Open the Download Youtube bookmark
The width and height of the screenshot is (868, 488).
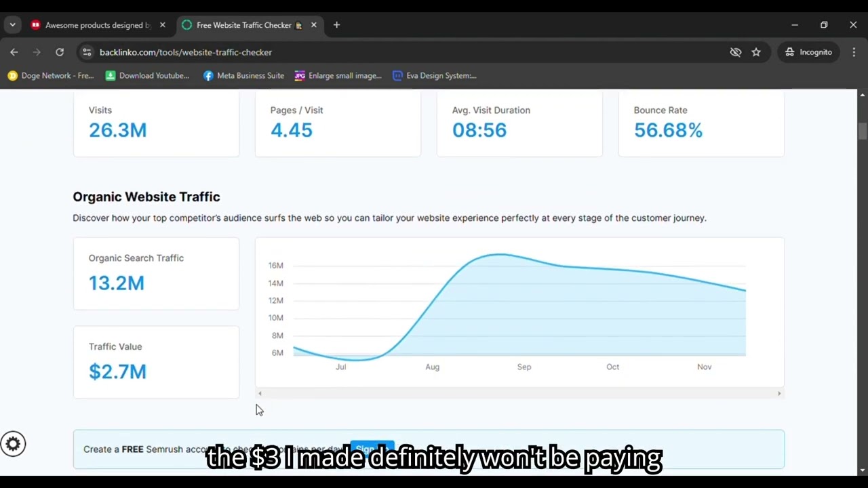148,76
